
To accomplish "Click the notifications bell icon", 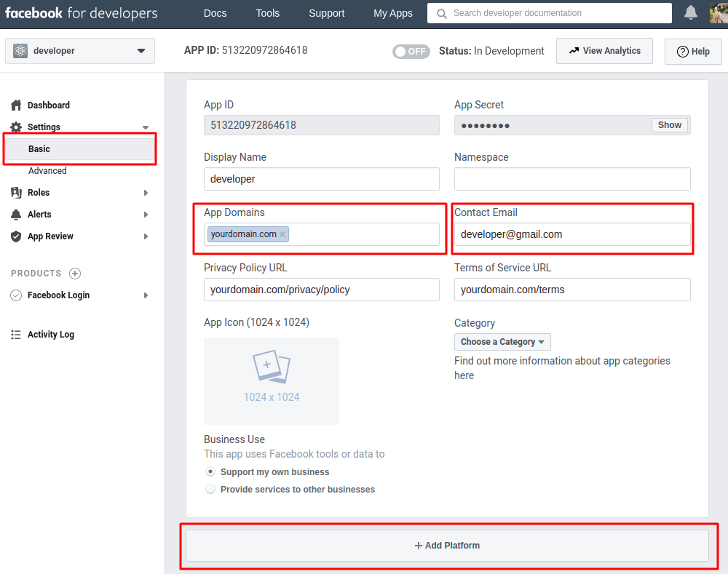I will [690, 12].
